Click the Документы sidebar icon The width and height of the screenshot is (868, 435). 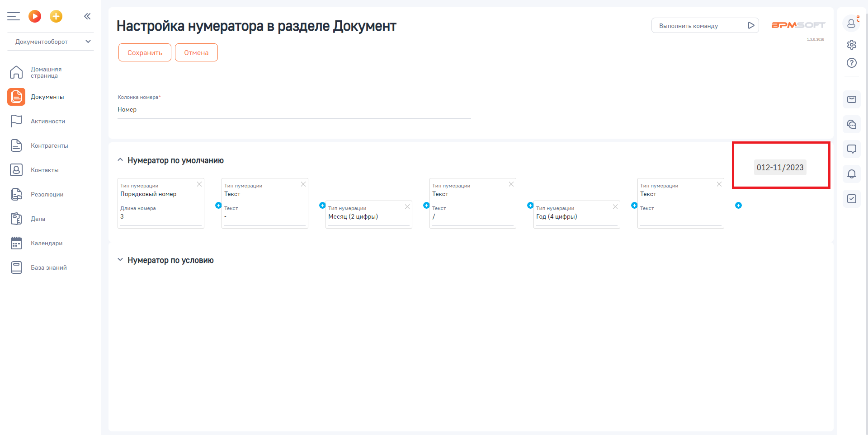(x=16, y=97)
